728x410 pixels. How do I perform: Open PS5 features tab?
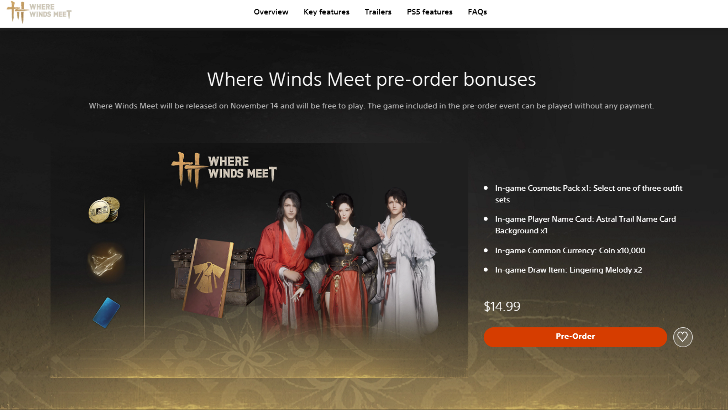[x=429, y=12]
